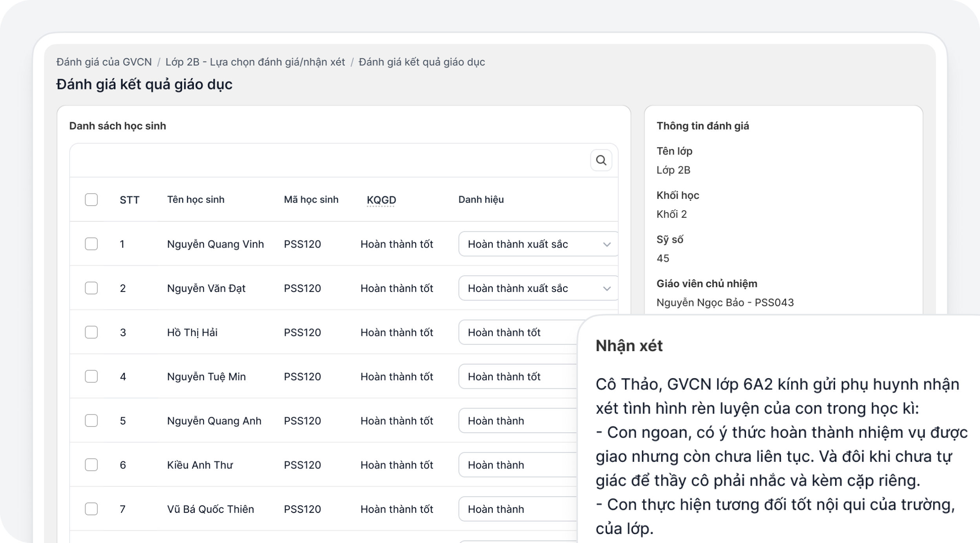Select the checkbox for Hồ Thị Hải
This screenshot has height=543, width=980.
(x=91, y=332)
